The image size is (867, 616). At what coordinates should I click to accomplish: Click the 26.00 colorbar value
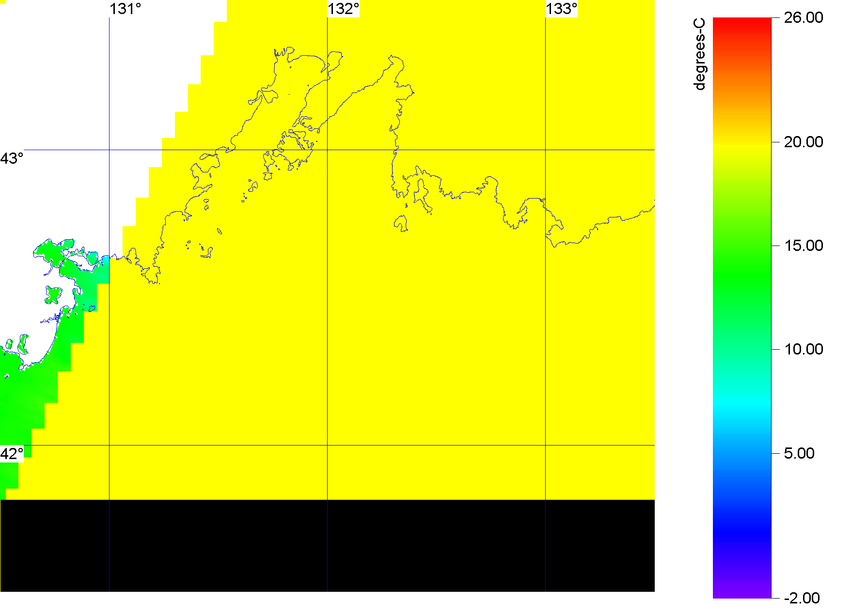click(x=804, y=17)
